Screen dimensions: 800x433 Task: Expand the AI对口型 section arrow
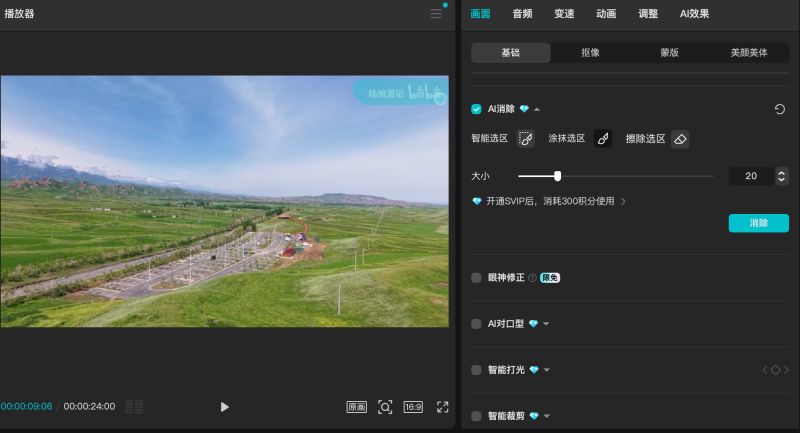click(x=546, y=324)
